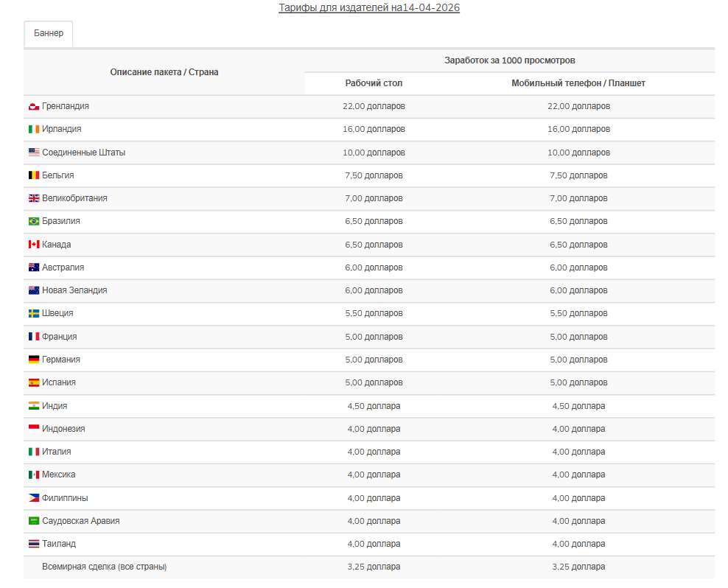Click the Philippines flag icon
This screenshot has height=588, width=728.
[x=34, y=498]
